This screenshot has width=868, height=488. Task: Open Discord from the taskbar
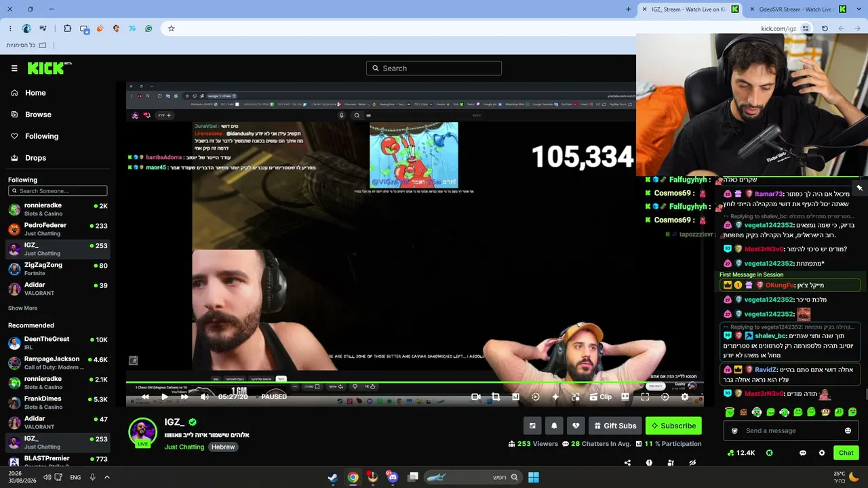[392, 477]
